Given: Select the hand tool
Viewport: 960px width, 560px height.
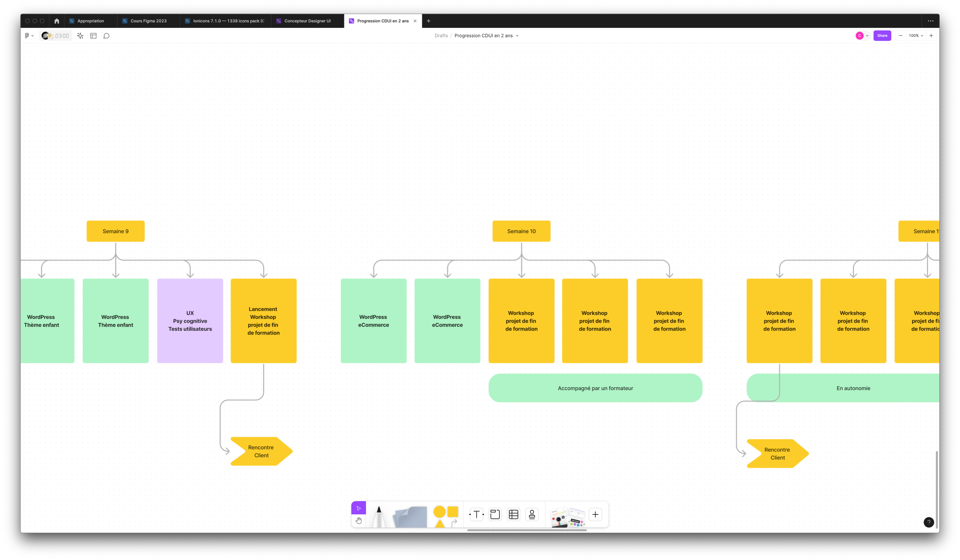Looking at the screenshot, I should click(x=358, y=520).
